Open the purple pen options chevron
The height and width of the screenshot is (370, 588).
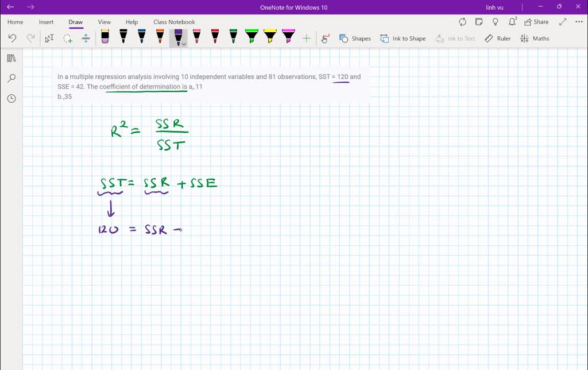tap(183, 44)
